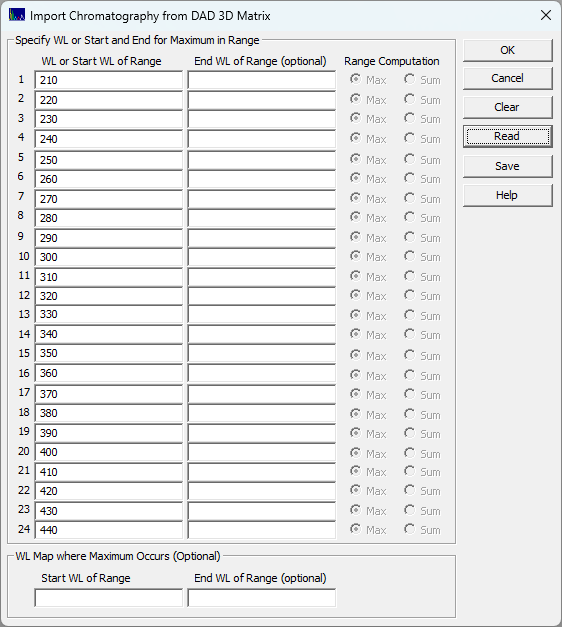The width and height of the screenshot is (562, 627).
Task: Clear all wavelength entries with Clear button
Action: coord(508,107)
